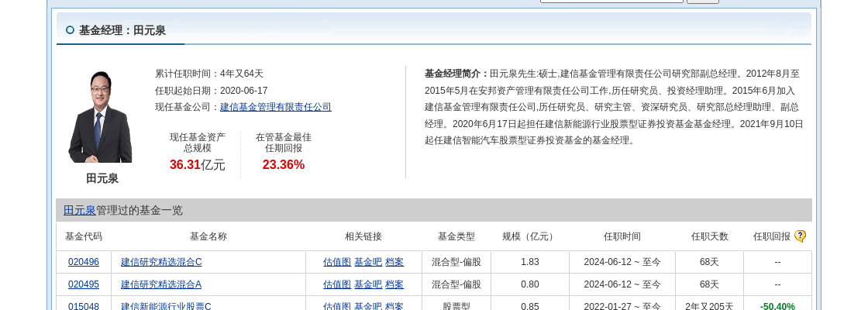868x310 pixels.
Task: Click the 相关链接 column header
Action: 363,236
